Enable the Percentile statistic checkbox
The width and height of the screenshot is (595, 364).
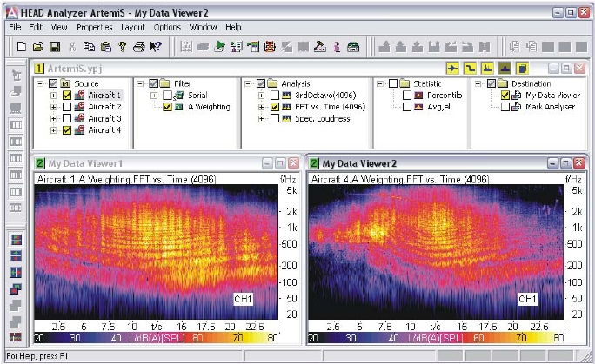tap(407, 95)
